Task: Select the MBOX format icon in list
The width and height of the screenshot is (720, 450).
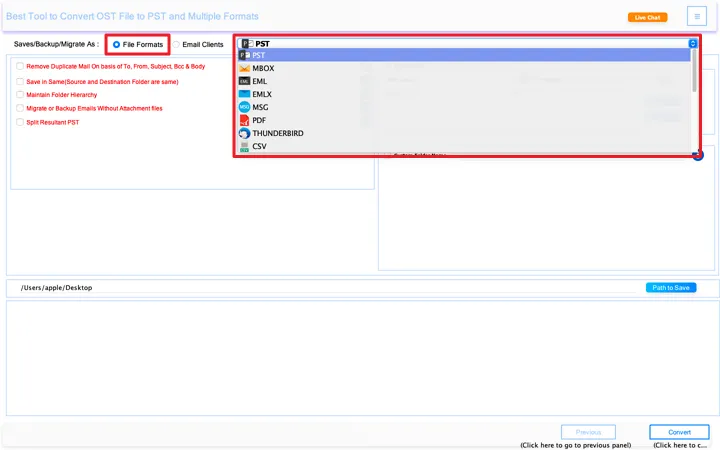Action: [x=244, y=68]
